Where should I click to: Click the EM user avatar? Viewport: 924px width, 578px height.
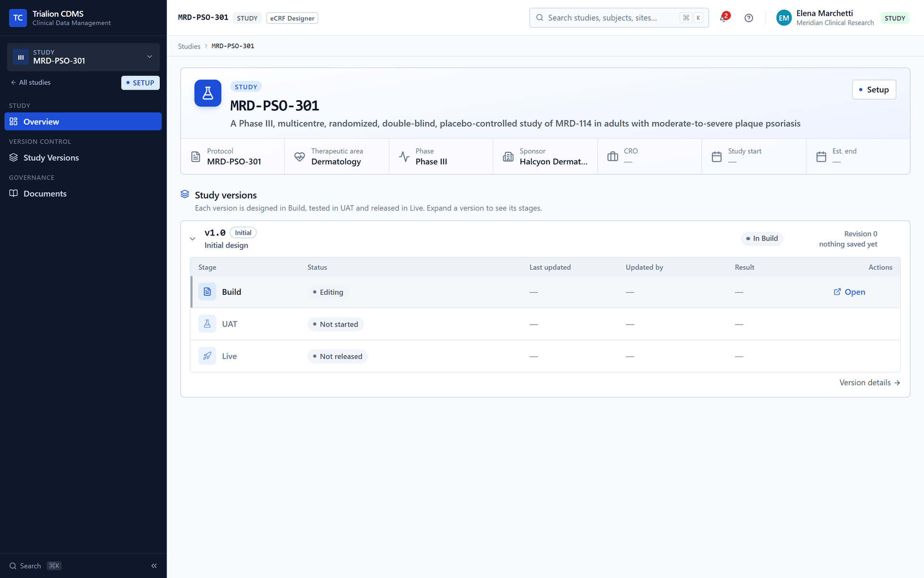tap(783, 18)
